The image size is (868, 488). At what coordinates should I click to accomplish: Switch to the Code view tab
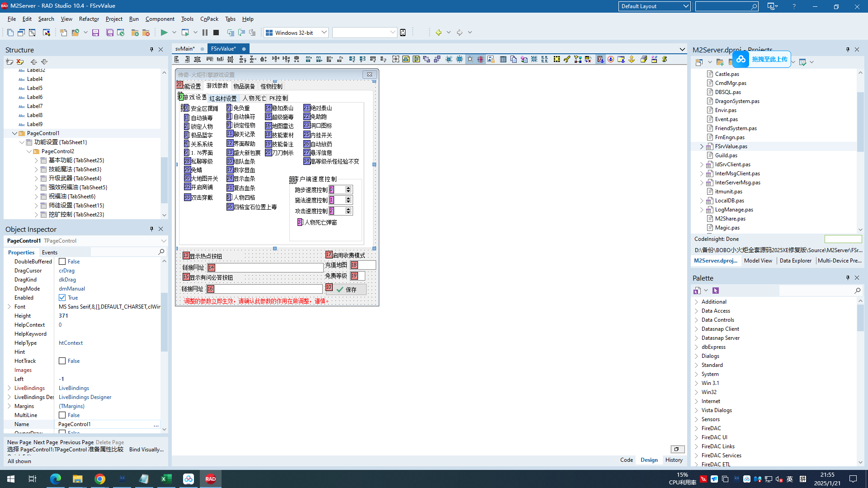[626, 460]
